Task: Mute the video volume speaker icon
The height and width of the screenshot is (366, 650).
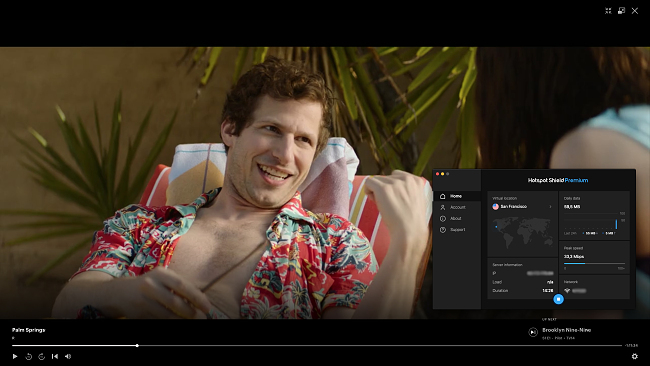Action: click(68, 356)
